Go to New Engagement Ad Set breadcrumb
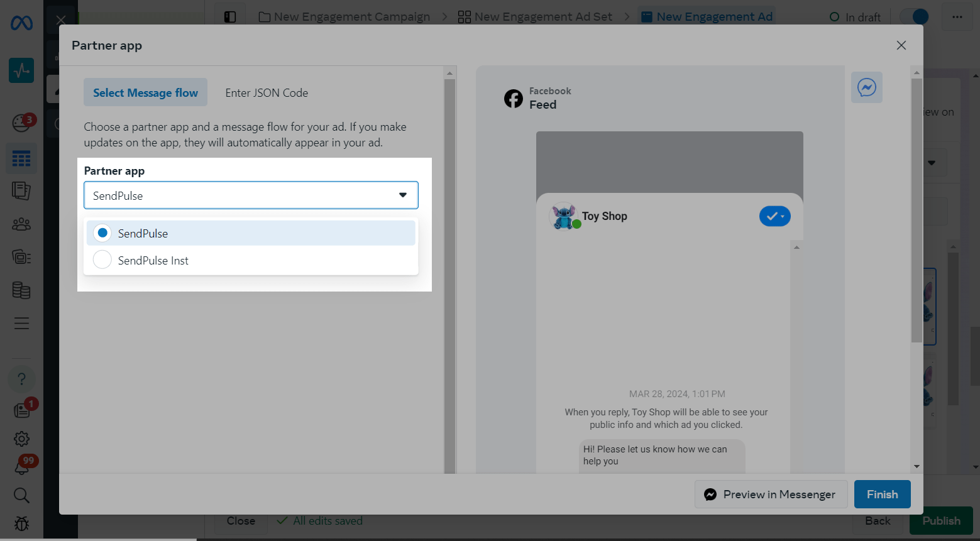This screenshot has width=980, height=541. (x=535, y=17)
